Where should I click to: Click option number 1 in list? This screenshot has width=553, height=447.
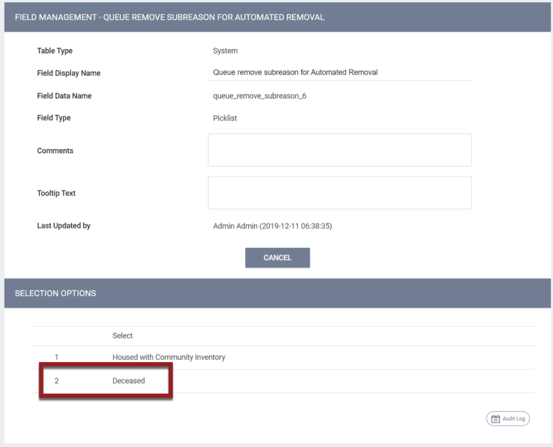point(56,357)
